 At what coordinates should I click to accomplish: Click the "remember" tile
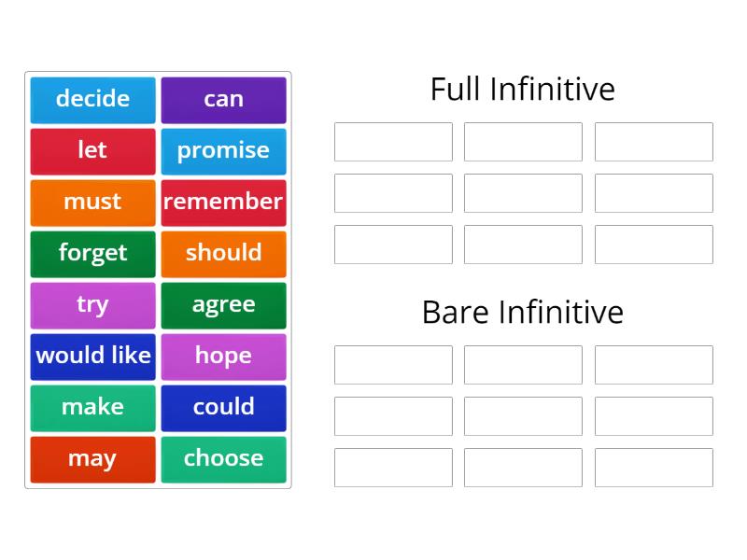(x=223, y=203)
